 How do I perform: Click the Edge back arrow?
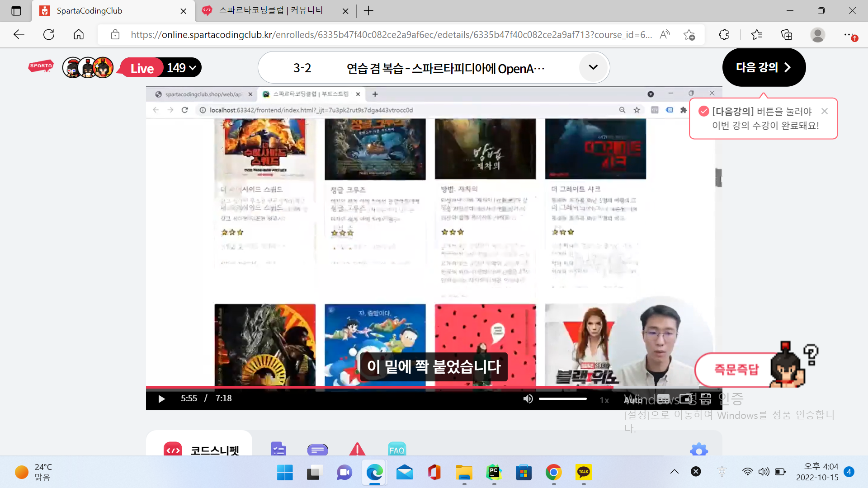[19, 34]
